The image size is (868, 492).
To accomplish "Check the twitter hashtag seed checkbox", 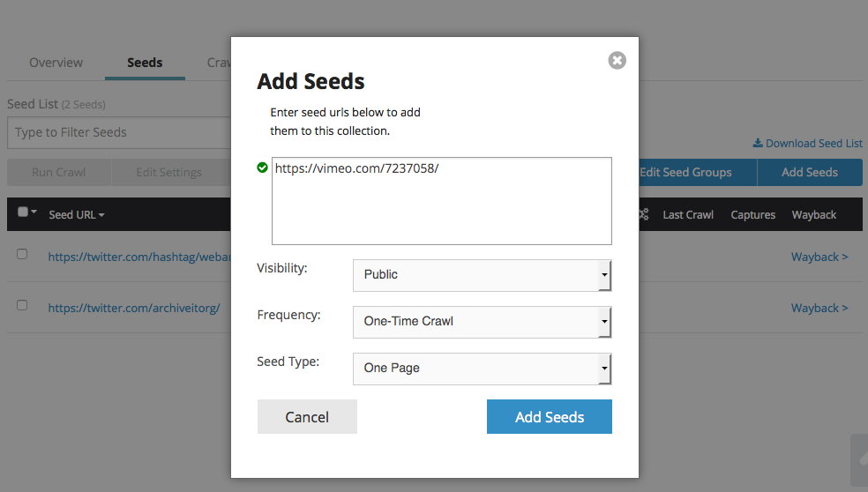I will pos(22,254).
